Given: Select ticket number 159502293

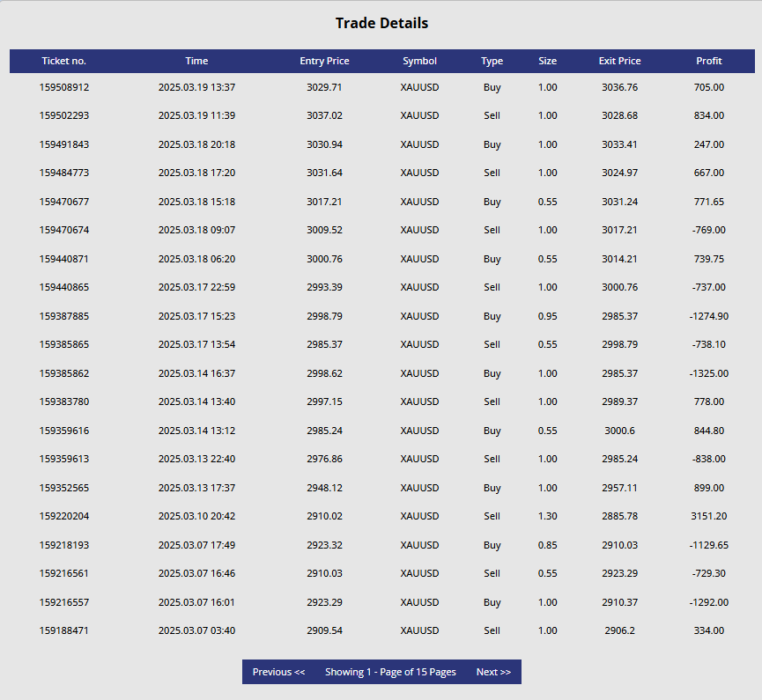Looking at the screenshot, I should (x=64, y=115).
